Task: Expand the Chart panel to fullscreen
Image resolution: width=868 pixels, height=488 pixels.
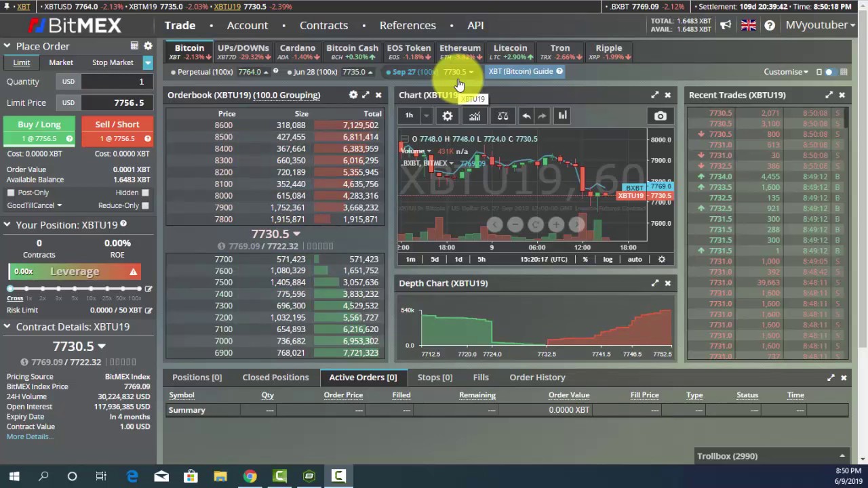Action: coord(655,95)
